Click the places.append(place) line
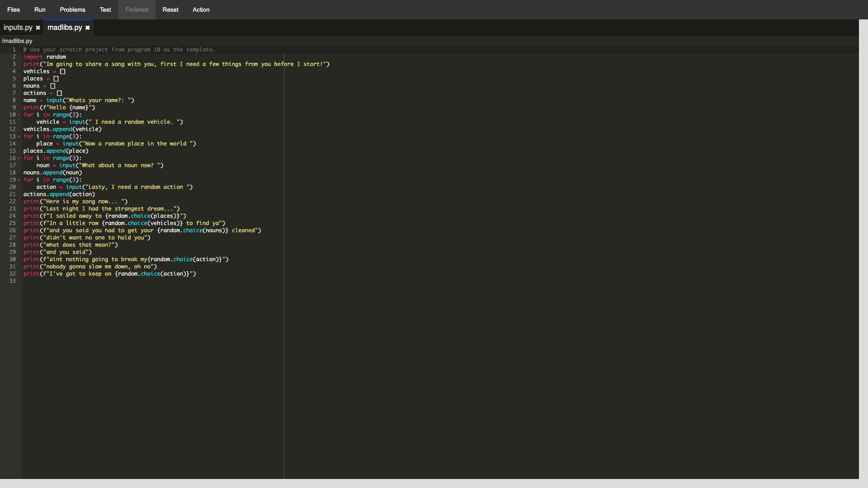868x488 pixels. [56, 151]
